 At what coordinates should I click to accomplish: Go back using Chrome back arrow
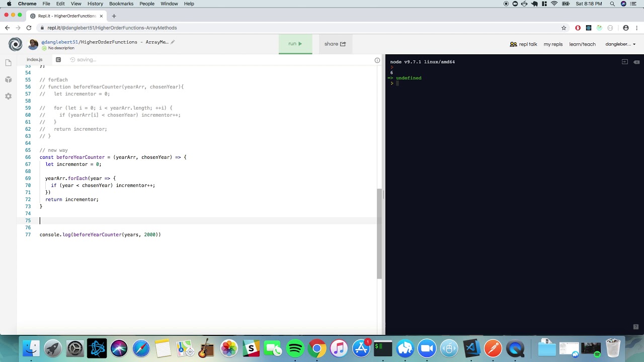tap(7, 28)
